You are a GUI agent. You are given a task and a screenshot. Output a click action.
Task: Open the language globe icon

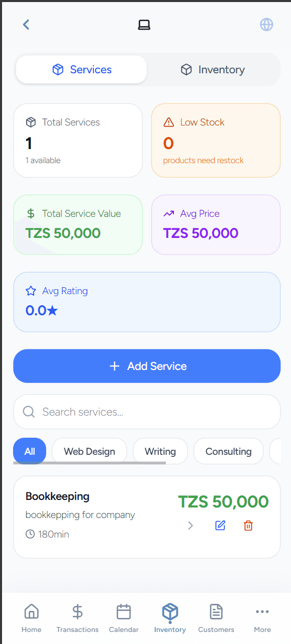pos(266,24)
